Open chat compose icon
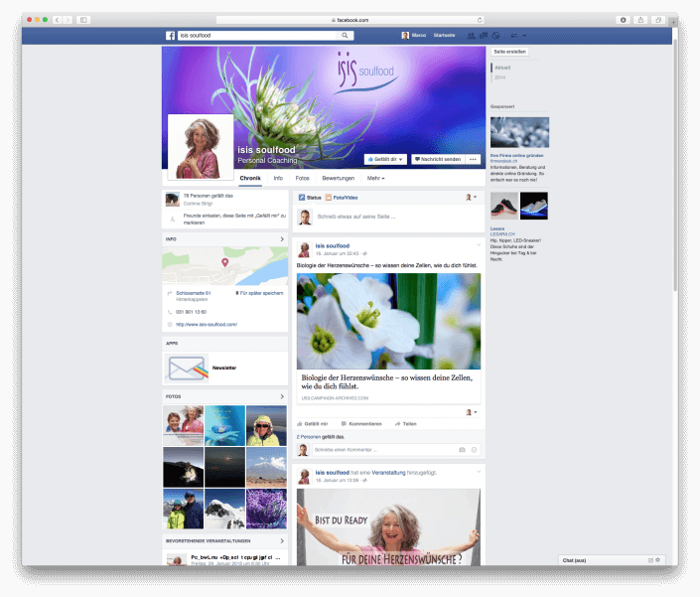The image size is (700, 597). 650,560
